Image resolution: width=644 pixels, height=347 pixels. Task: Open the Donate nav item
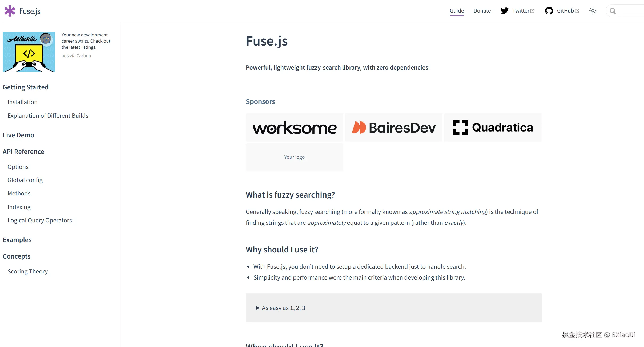tap(482, 11)
